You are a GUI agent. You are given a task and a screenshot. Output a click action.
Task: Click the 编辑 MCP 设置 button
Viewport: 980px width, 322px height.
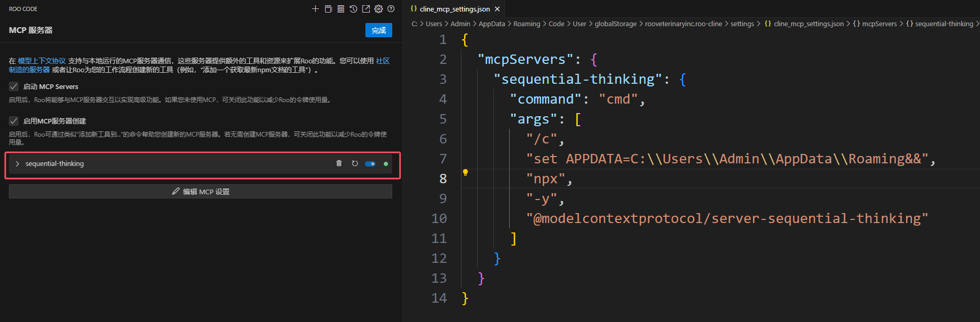[200, 192]
